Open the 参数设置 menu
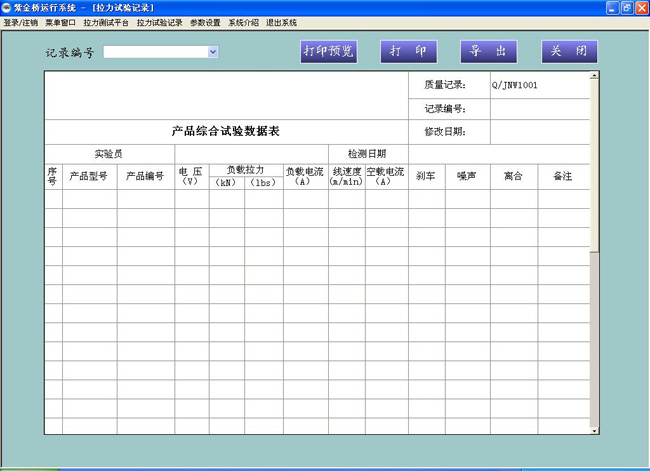 (205, 22)
